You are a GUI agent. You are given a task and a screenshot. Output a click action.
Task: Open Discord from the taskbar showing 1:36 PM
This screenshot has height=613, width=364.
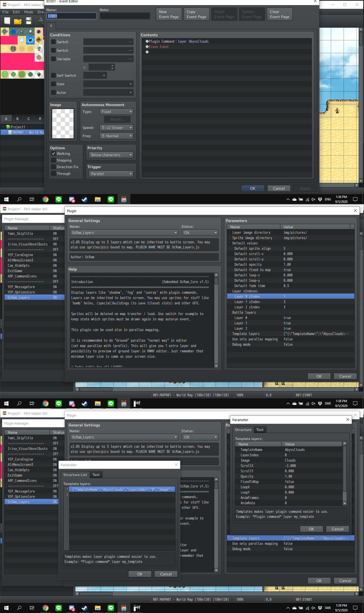click(x=72, y=199)
